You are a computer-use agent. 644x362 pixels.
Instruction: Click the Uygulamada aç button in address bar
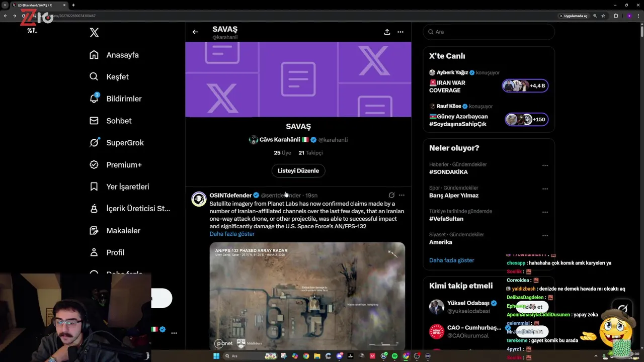pos(574,16)
